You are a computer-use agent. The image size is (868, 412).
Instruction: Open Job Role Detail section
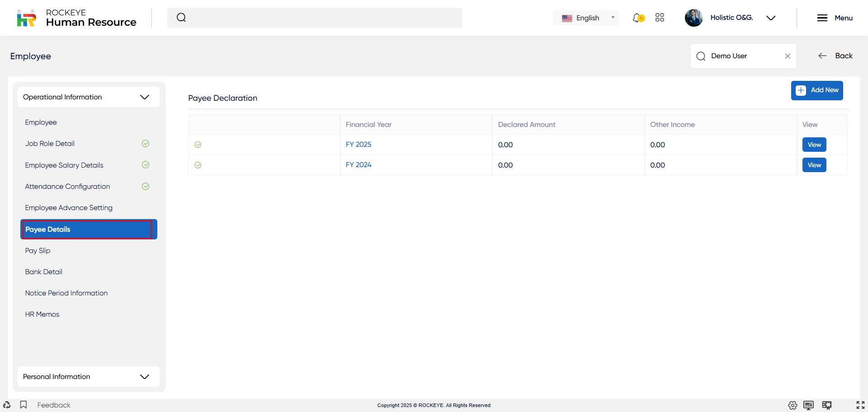(50, 144)
